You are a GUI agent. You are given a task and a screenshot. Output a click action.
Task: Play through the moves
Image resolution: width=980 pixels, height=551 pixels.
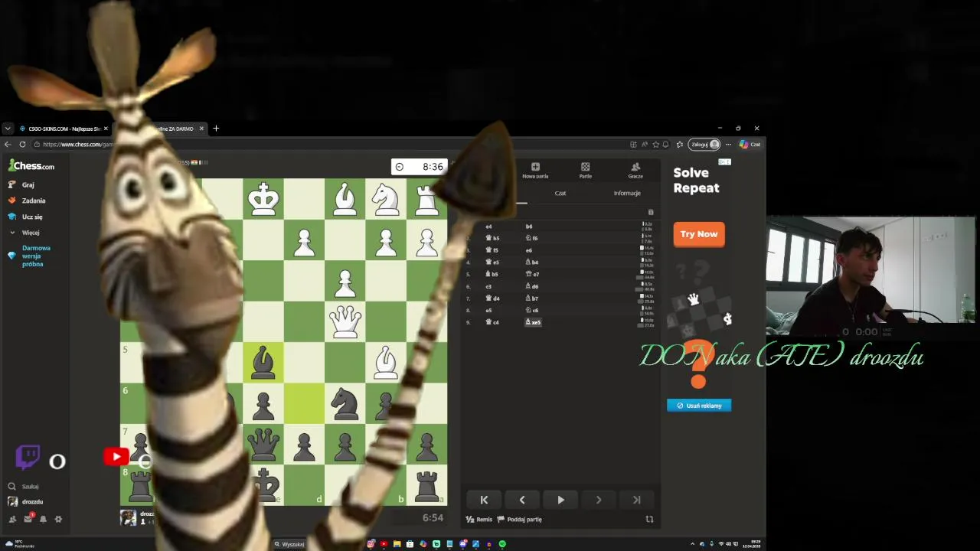(x=560, y=500)
